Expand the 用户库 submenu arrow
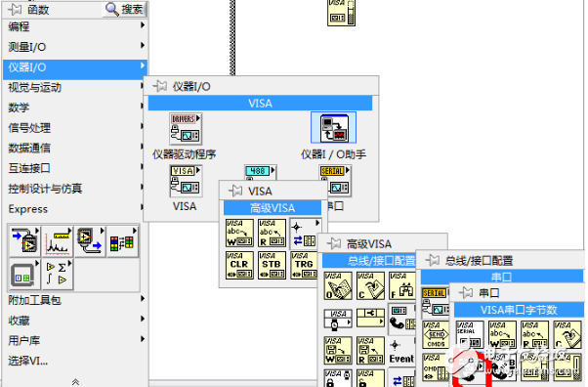588x387 pixels. coord(143,339)
